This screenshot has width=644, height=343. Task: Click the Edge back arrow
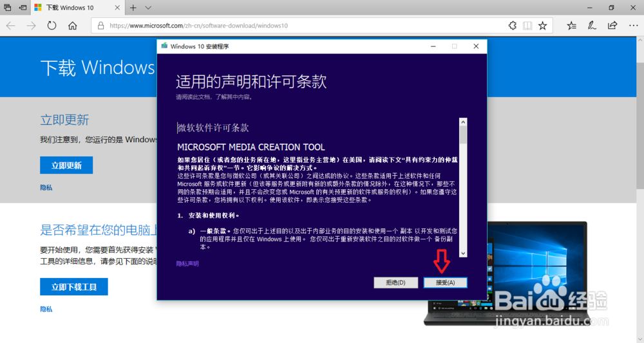click(11, 26)
